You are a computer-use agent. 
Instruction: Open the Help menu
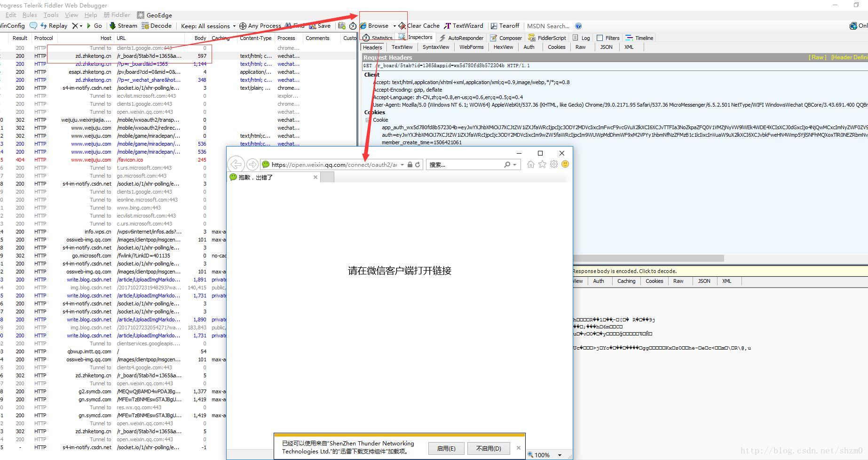click(x=91, y=15)
